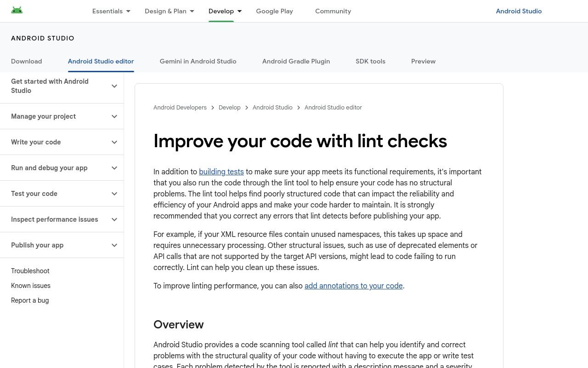Select the Android Studio editor tab
This screenshot has width=588, height=368.
pyautogui.click(x=101, y=61)
